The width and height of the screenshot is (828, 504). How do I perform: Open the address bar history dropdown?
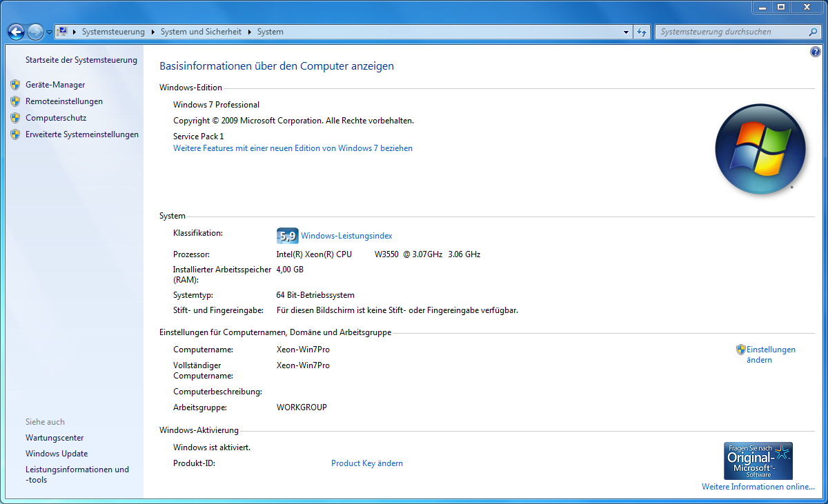626,32
